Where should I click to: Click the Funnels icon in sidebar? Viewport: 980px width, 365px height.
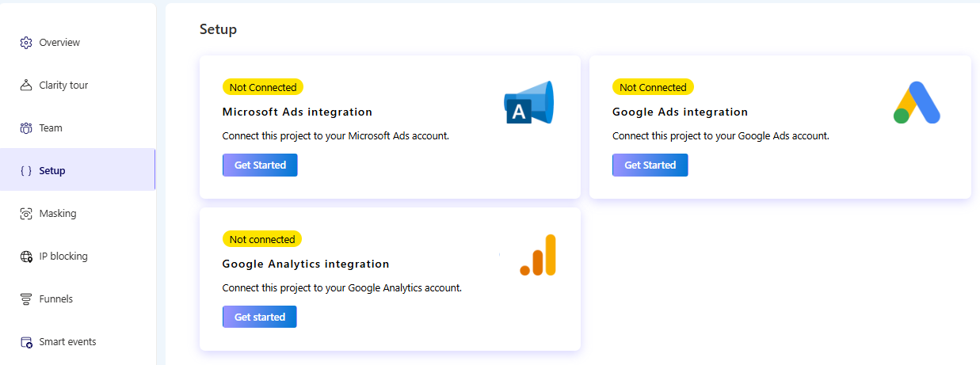(x=25, y=299)
